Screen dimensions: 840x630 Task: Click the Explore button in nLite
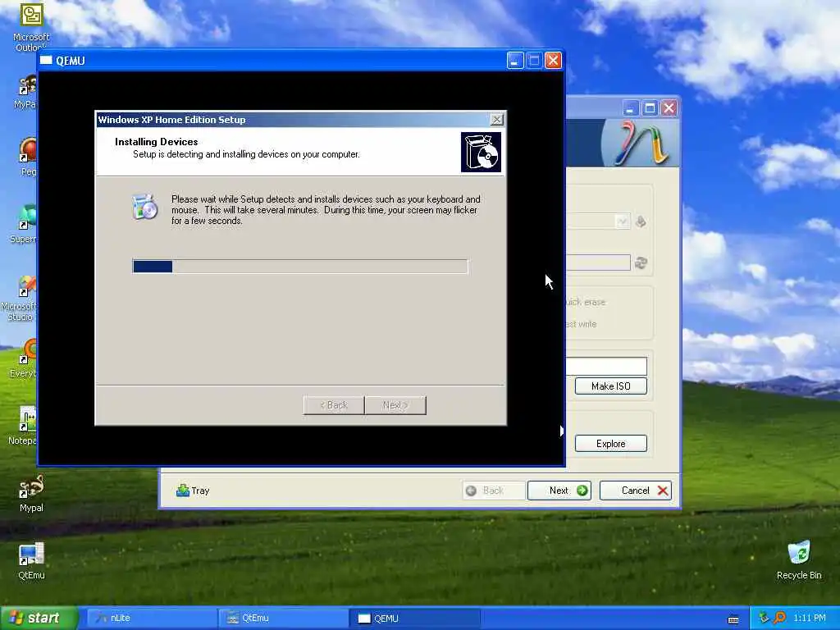(610, 444)
